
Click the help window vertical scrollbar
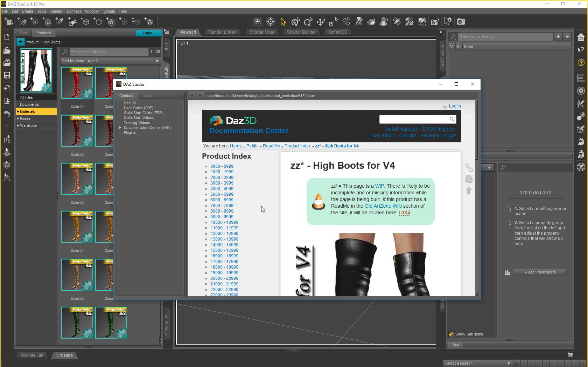(x=477, y=198)
